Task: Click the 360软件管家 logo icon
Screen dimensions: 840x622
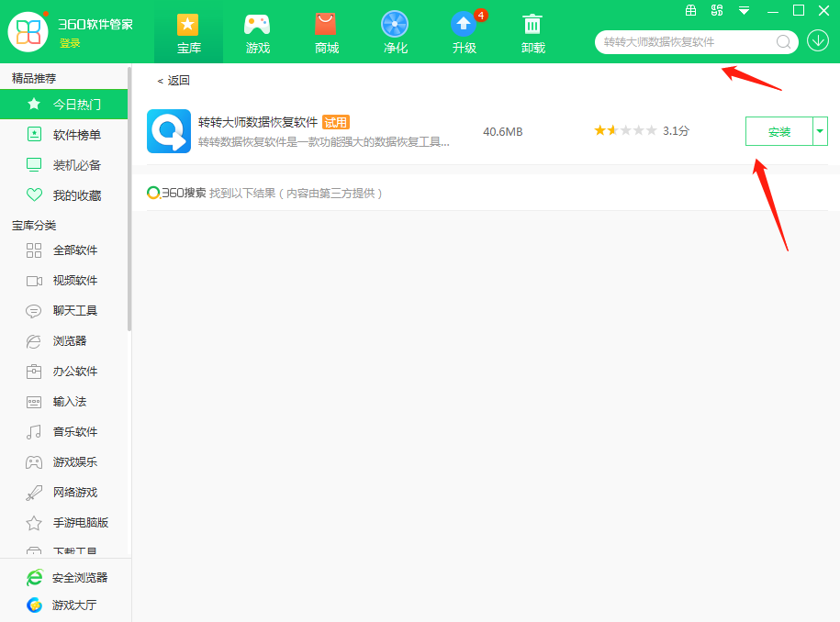Action: [28, 31]
